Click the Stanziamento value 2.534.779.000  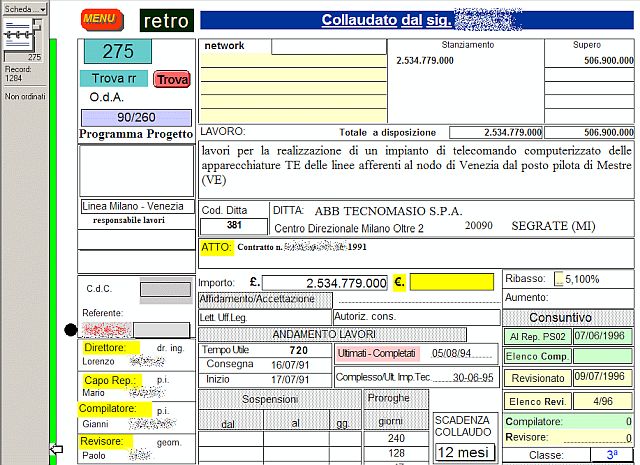(x=425, y=61)
